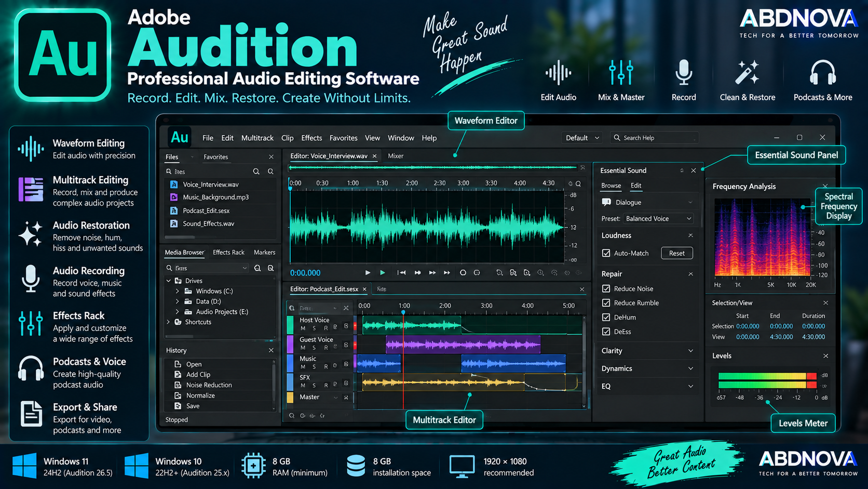Click the multitrack playhead marker on the timeline ruler
Viewport: 868px width, 489px height.
403,312
